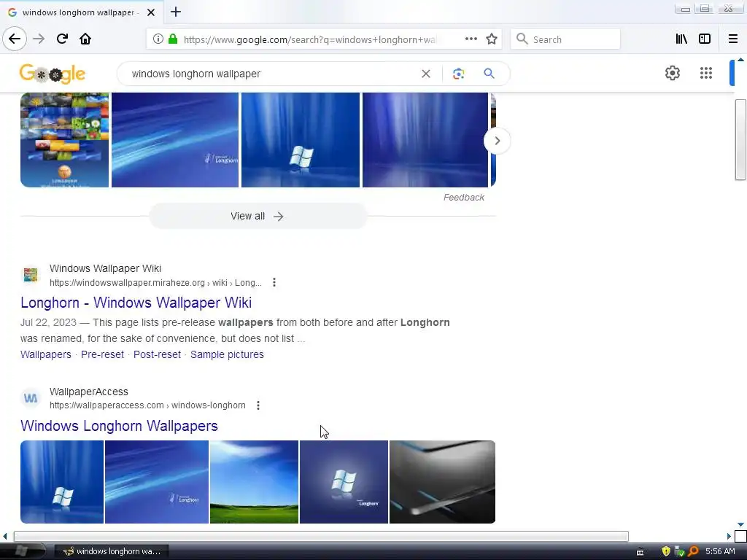Click the green secure connection padlock
This screenshot has width=747, height=560.
173,39
